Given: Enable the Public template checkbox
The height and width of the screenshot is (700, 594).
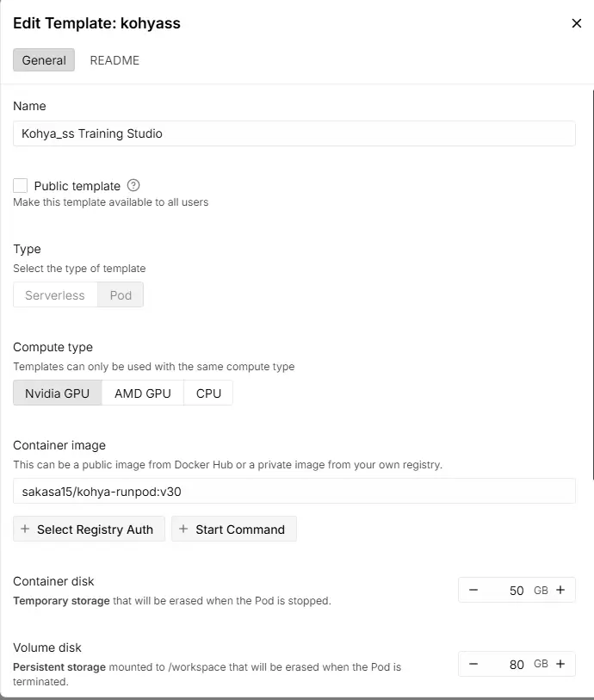Looking at the screenshot, I should click(x=21, y=185).
